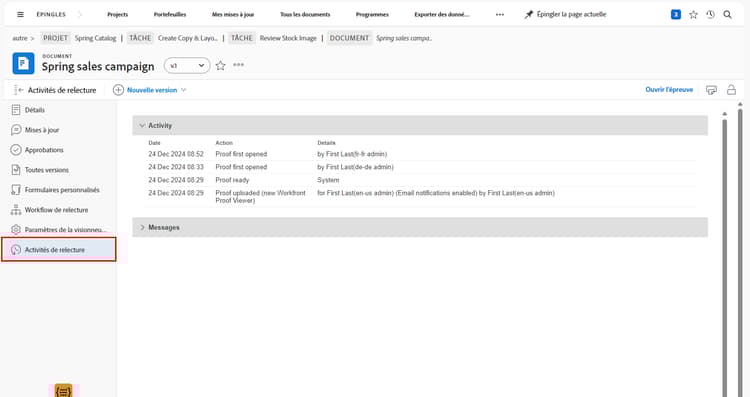This screenshot has width=750, height=397.
Task: Click the yellow bottom widget icon
Action: pos(64,390)
